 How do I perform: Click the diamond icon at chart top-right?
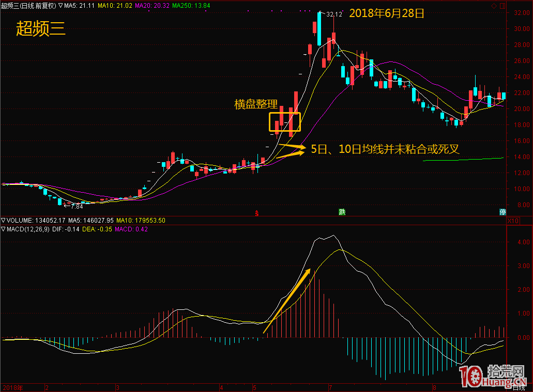pos(494,6)
